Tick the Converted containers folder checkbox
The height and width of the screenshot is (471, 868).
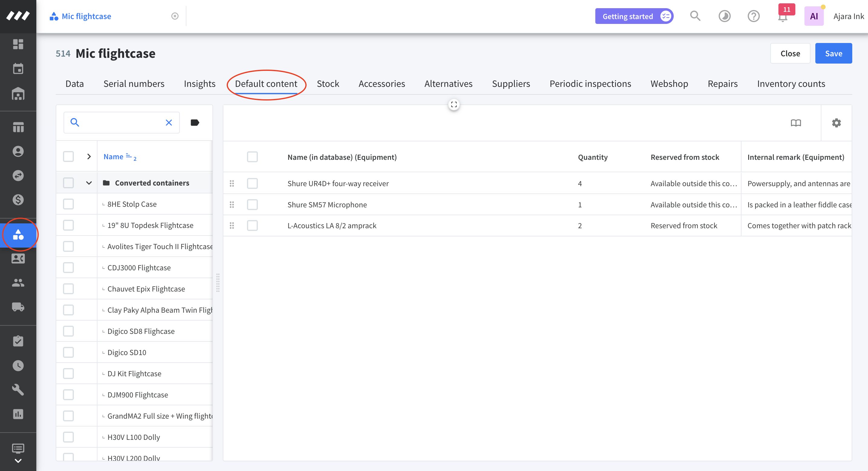[x=68, y=183]
